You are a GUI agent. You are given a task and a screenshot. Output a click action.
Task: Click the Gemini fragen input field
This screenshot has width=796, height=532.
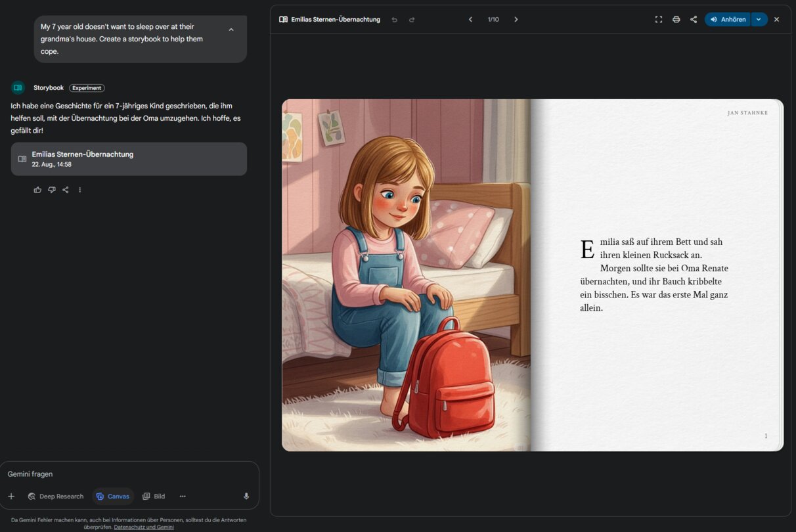click(125, 474)
